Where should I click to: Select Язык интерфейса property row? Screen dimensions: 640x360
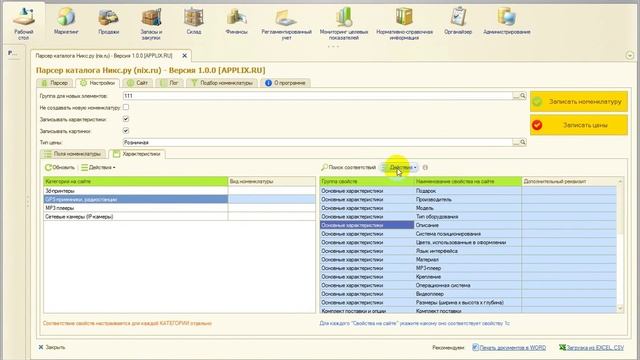pyautogui.click(x=468, y=251)
